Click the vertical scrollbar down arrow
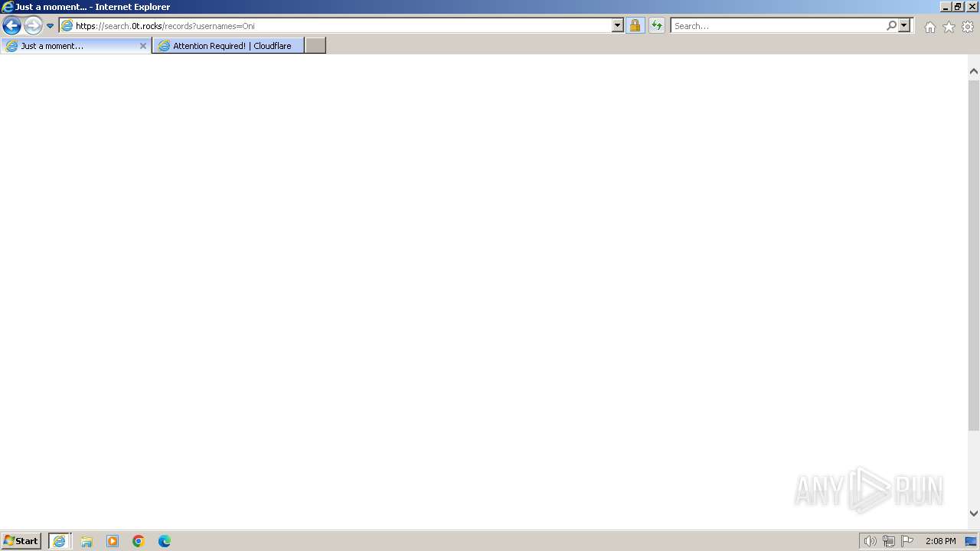Screen dimensions: 980x551 tap(974, 514)
